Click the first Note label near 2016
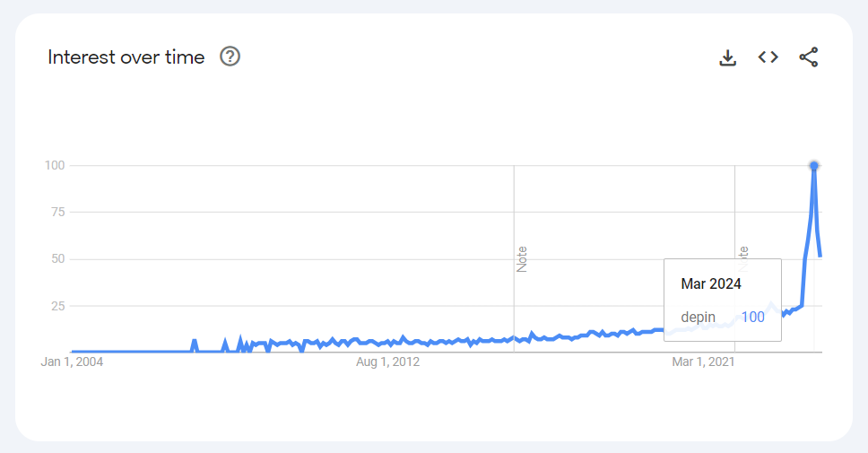 pyautogui.click(x=522, y=259)
